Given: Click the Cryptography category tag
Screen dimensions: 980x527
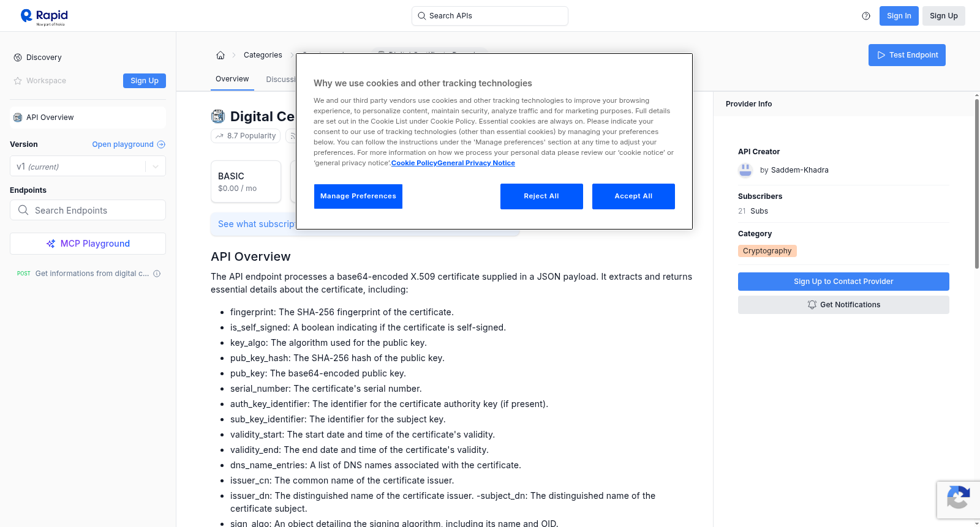Looking at the screenshot, I should [767, 251].
